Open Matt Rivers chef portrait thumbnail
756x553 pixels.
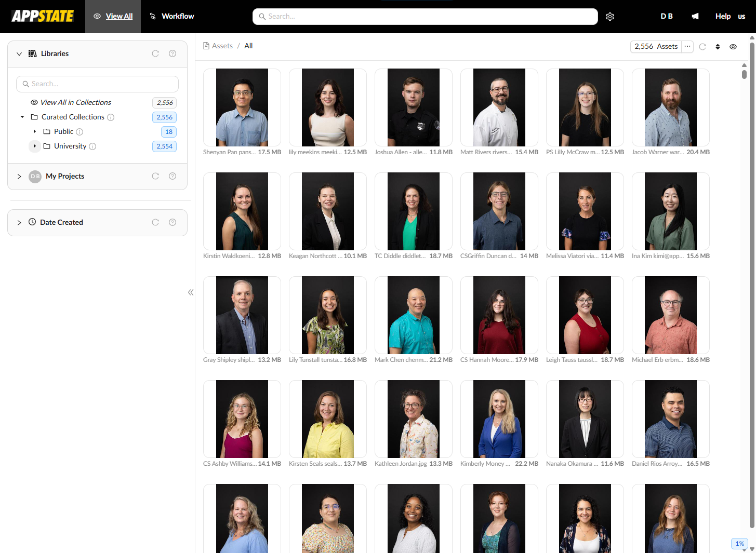tap(499, 107)
